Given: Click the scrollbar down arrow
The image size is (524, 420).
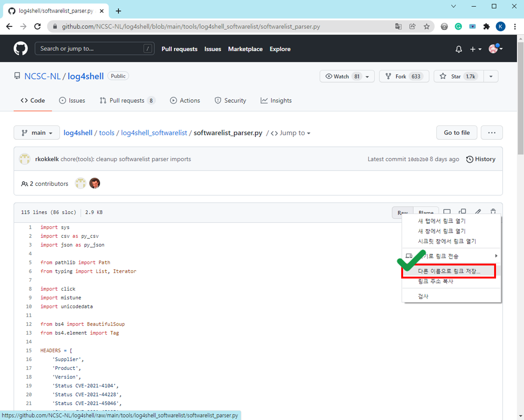Looking at the screenshot, I should tap(521, 416).
